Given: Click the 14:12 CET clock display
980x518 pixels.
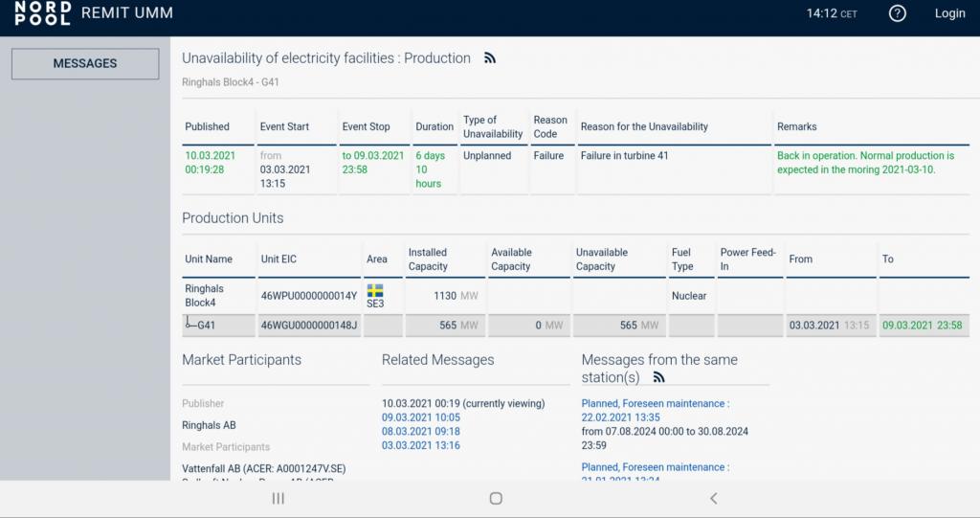Looking at the screenshot, I should point(831,13).
